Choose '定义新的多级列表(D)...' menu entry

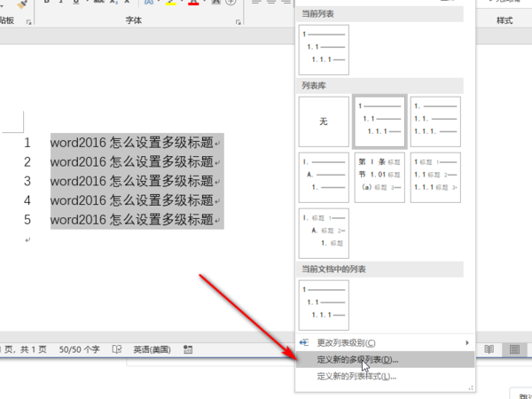point(385,360)
